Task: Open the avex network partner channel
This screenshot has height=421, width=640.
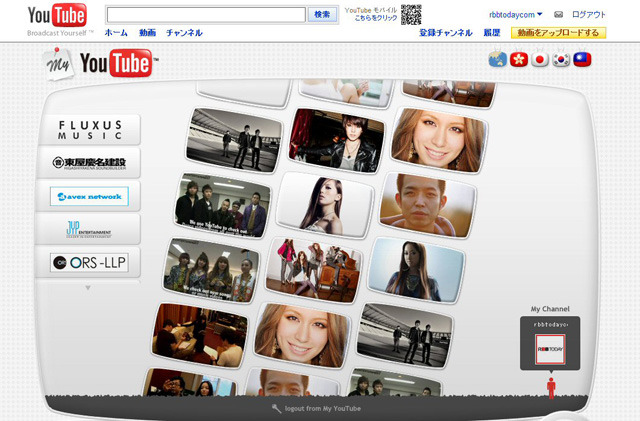Action: 89,196
